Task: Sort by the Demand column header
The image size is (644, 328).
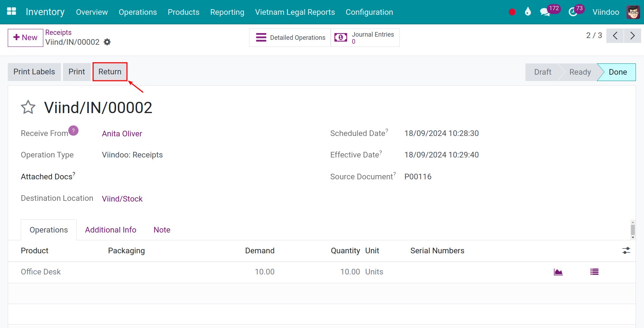Action: (260, 251)
